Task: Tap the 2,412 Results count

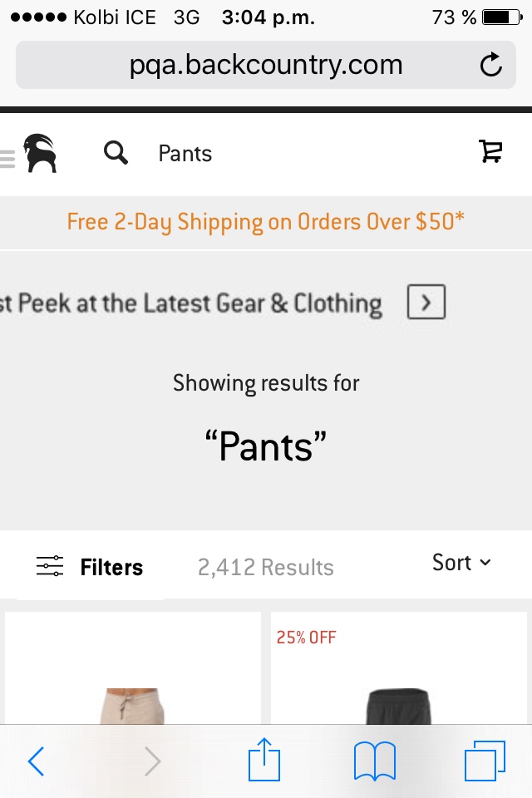Action: pyautogui.click(x=266, y=568)
